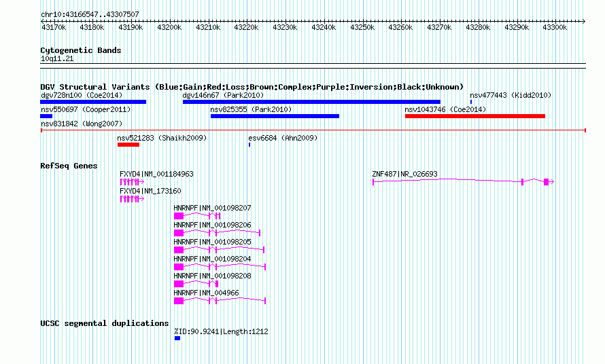Click the 43300k ruler tick label

[x=555, y=28]
